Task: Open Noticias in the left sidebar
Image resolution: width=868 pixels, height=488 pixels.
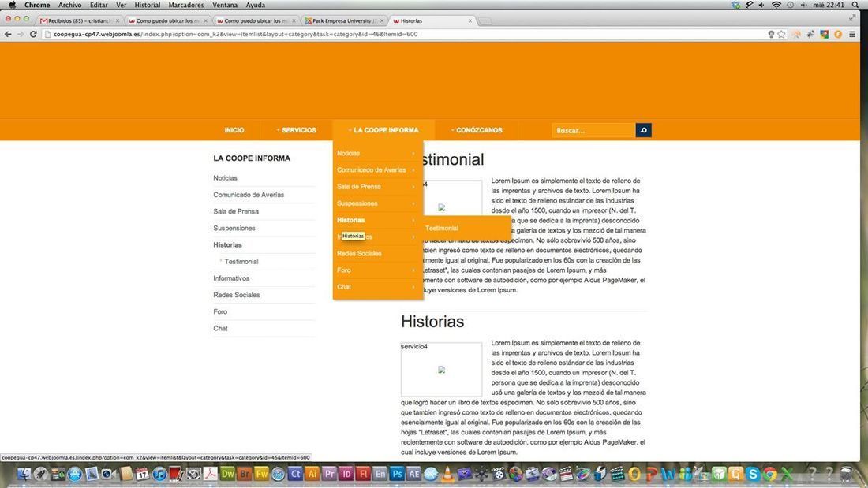Action: 226,178
